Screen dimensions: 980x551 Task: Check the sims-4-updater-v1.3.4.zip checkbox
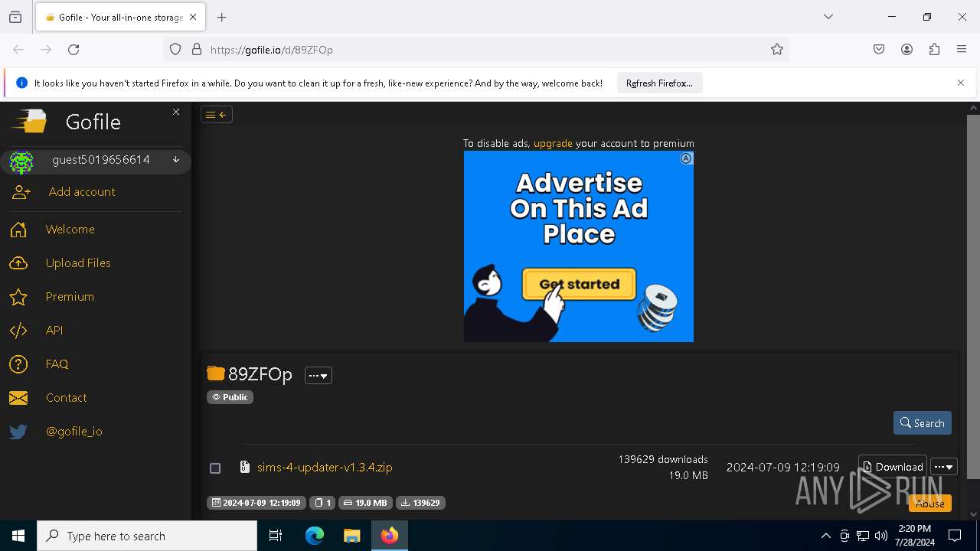click(x=215, y=468)
